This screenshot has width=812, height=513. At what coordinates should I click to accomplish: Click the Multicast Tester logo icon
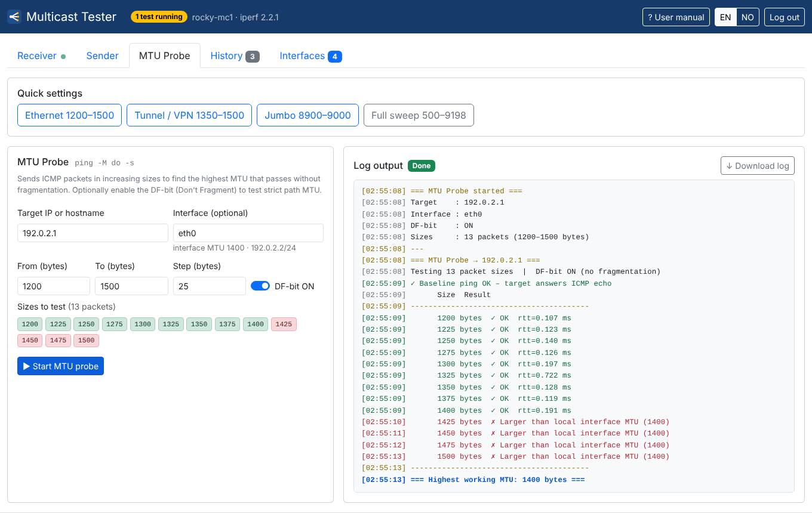coord(14,17)
